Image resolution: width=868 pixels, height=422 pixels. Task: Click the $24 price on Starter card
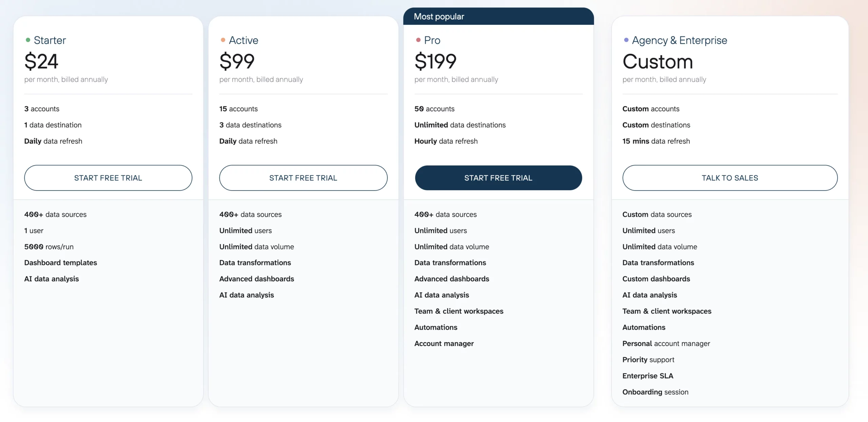pos(41,61)
